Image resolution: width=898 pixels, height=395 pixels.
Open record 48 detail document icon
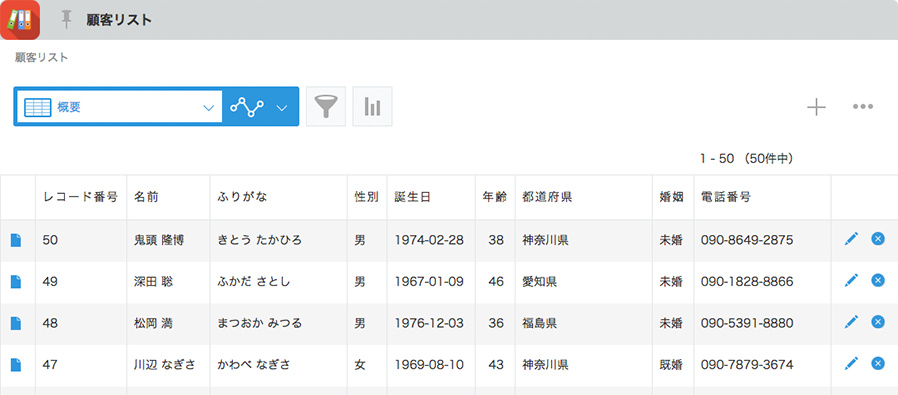(x=16, y=323)
